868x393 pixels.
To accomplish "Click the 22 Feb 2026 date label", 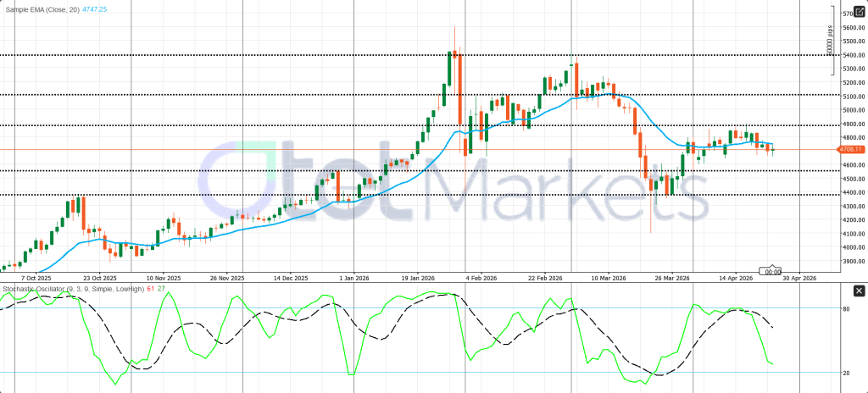I will 545,278.
